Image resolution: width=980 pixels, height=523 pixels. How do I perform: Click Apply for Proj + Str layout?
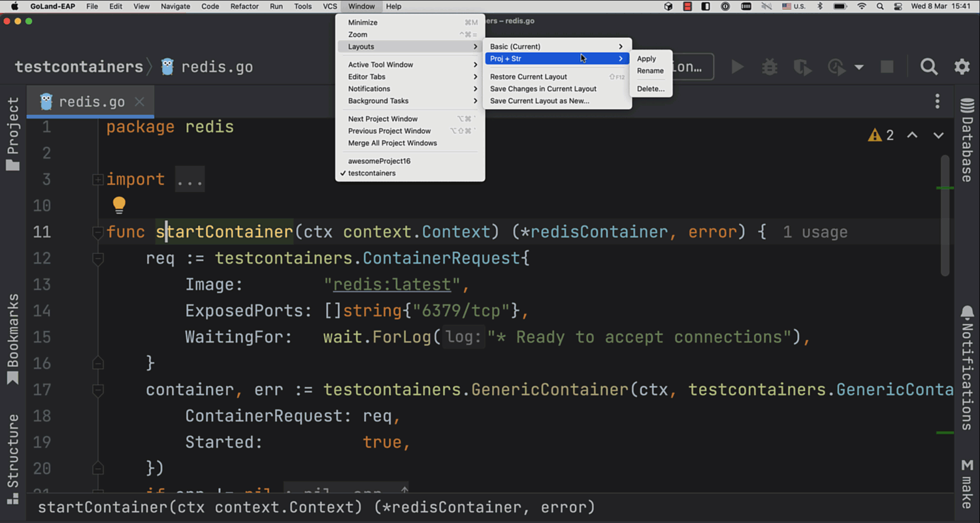click(646, 59)
